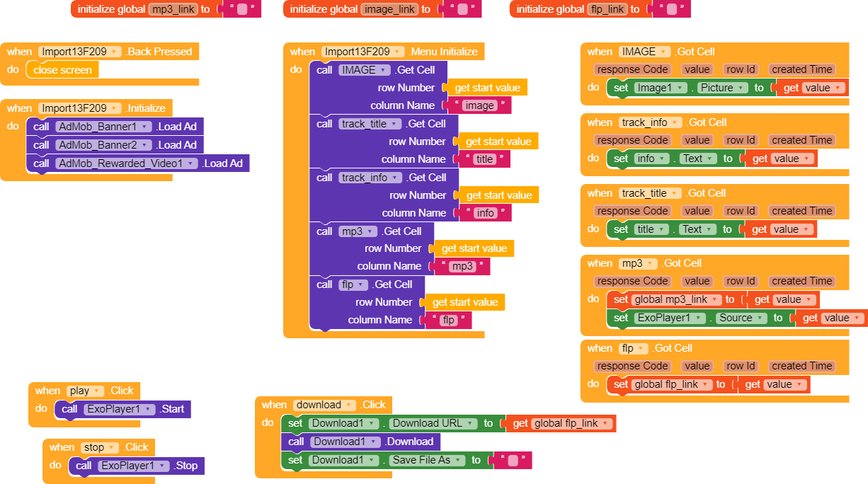
Task: Click the "info" column name text field
Action: tap(485, 213)
